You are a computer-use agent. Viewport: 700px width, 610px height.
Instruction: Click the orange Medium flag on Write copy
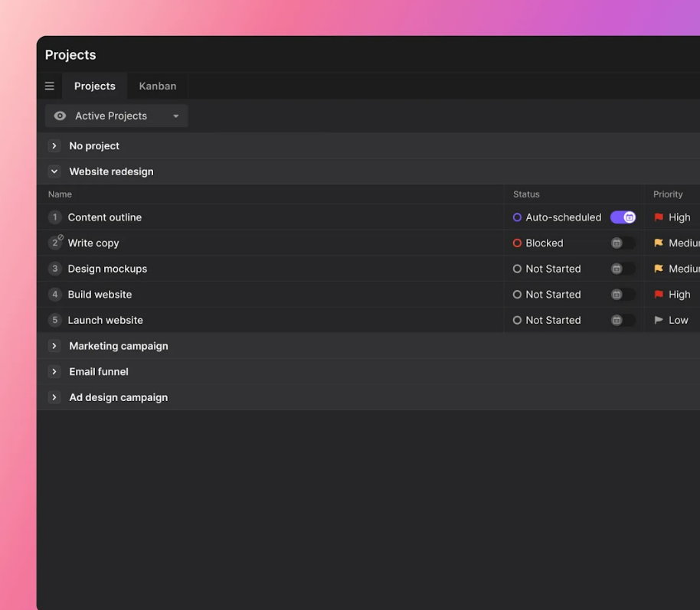point(659,243)
